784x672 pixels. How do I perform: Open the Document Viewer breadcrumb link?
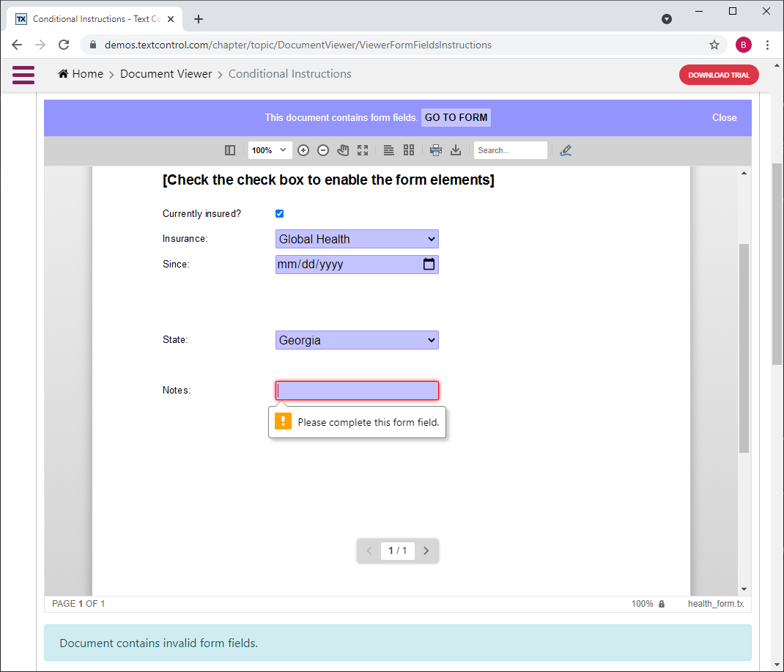point(166,73)
